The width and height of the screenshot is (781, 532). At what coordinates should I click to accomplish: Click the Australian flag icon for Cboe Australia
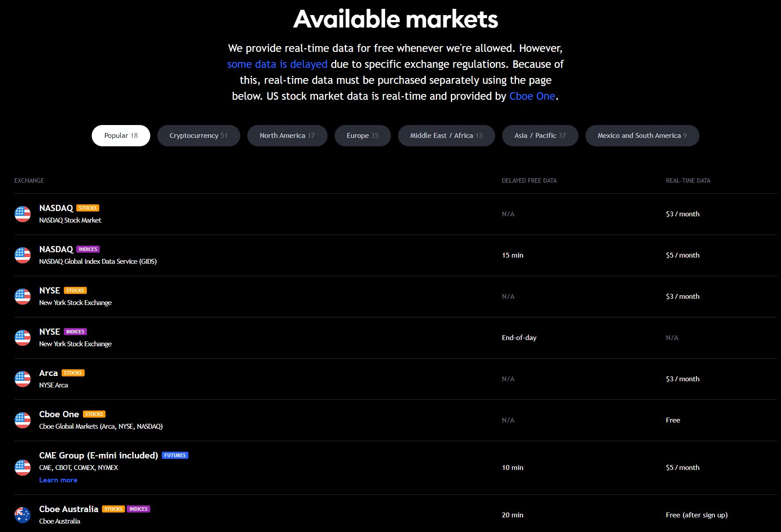(x=22, y=515)
